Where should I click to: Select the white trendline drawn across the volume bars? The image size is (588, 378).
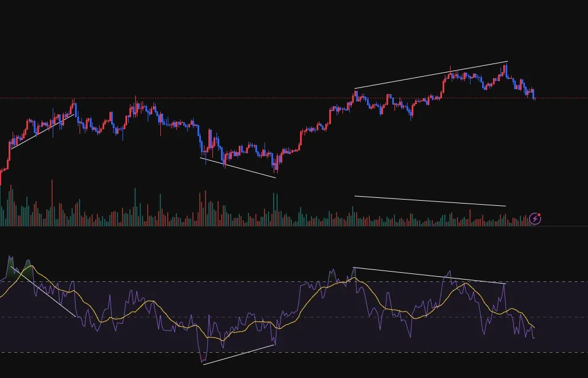coord(430,201)
